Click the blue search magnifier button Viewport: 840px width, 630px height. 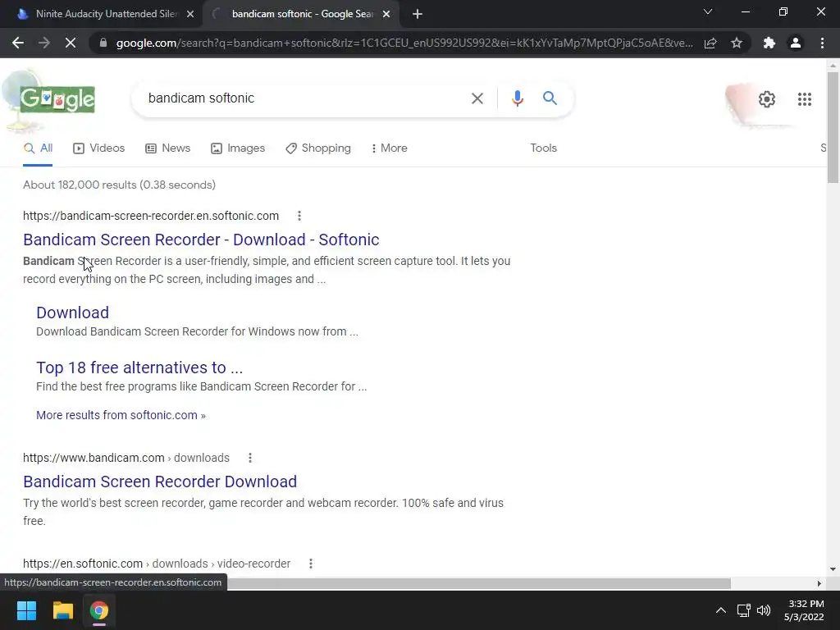550,98
